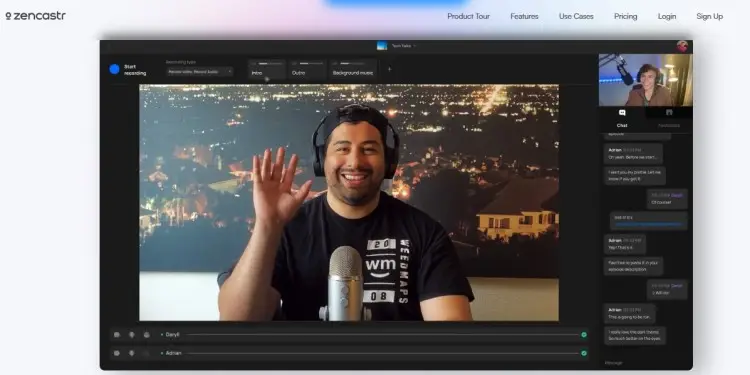Screen dimensions: 750x375
Task: Adjust the Intro volume slider
Action: 270,63
